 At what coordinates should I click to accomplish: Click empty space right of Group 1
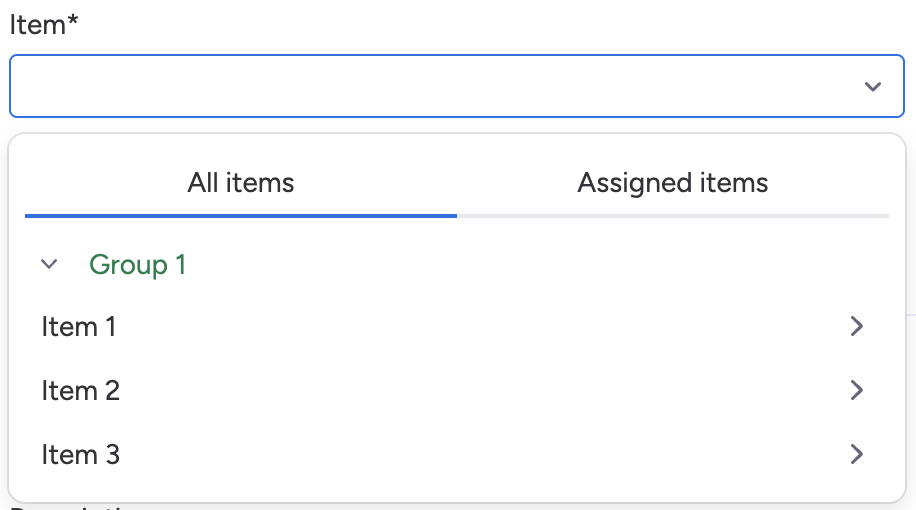540,264
